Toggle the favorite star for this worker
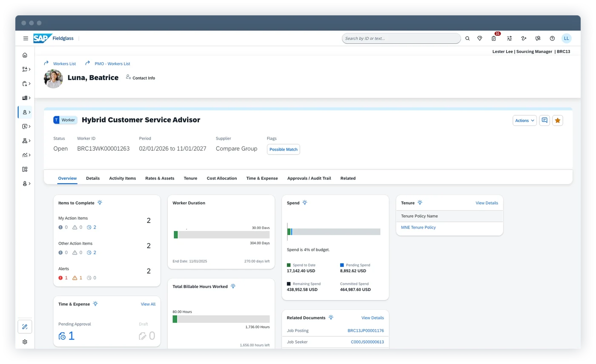Viewport: 596px width, 364px height. click(558, 120)
